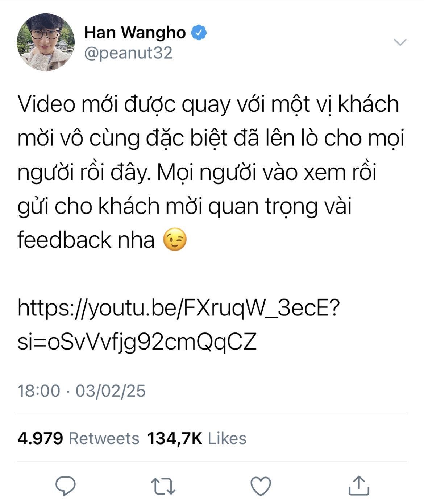The image size is (424, 504).
Task: Tap the retweet arrows icon
Action: [163, 486]
